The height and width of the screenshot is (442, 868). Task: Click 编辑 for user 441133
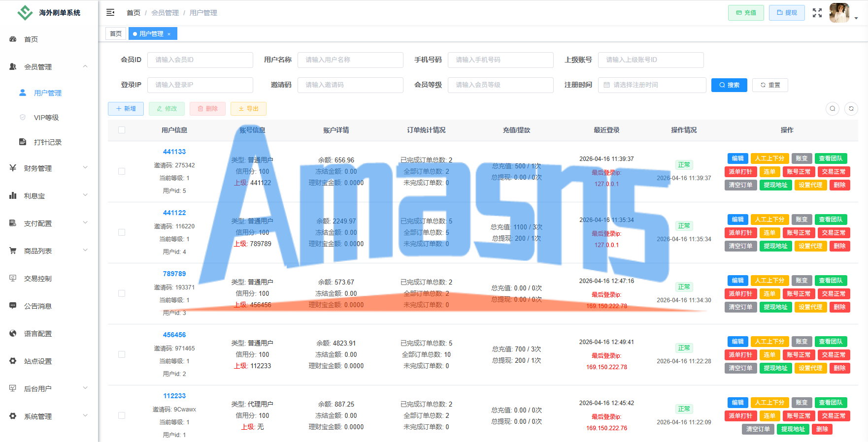tap(738, 158)
